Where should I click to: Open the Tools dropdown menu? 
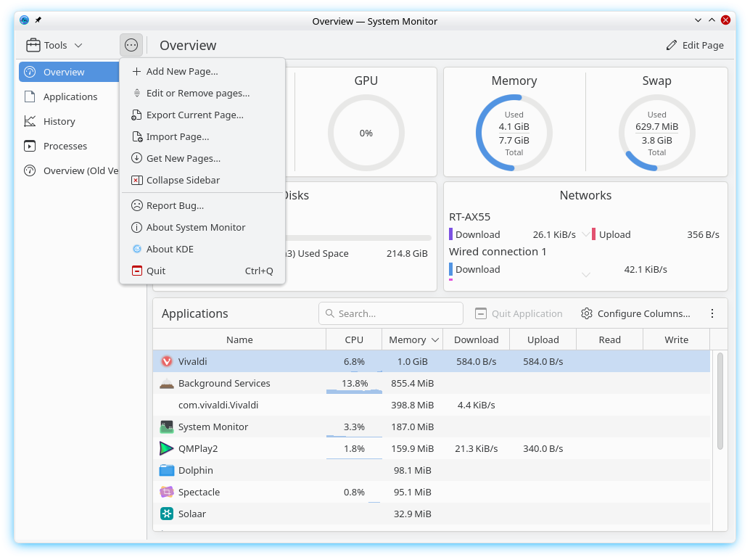(54, 45)
